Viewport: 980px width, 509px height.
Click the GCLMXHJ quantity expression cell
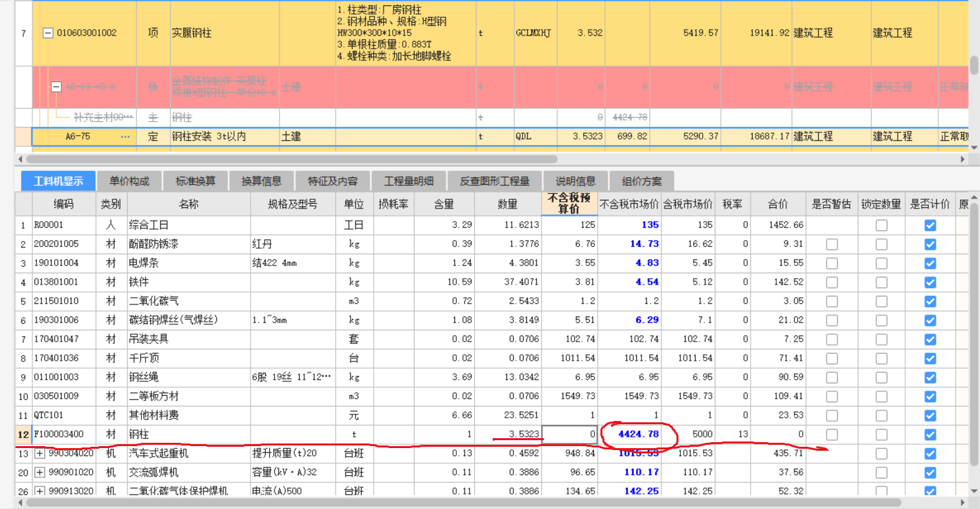click(535, 33)
